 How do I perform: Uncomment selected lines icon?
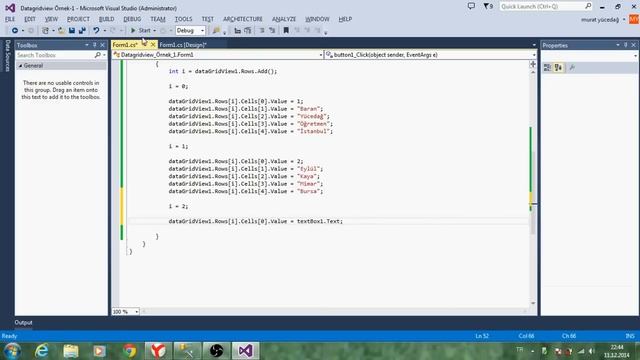[x=272, y=31]
